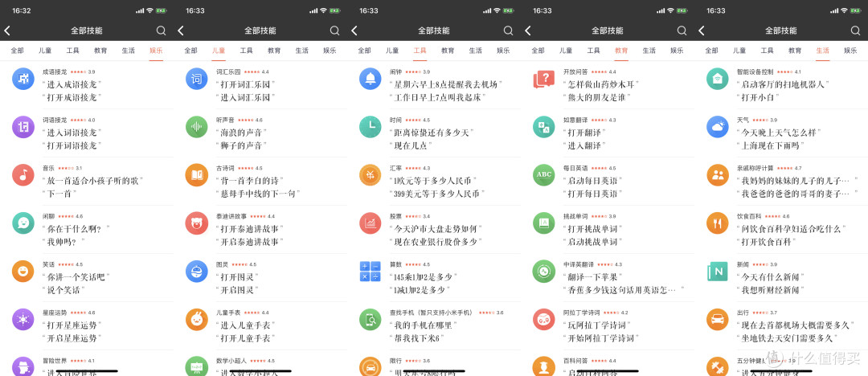Tap the phrase “你讲一个笑话吧”

pos(77,277)
